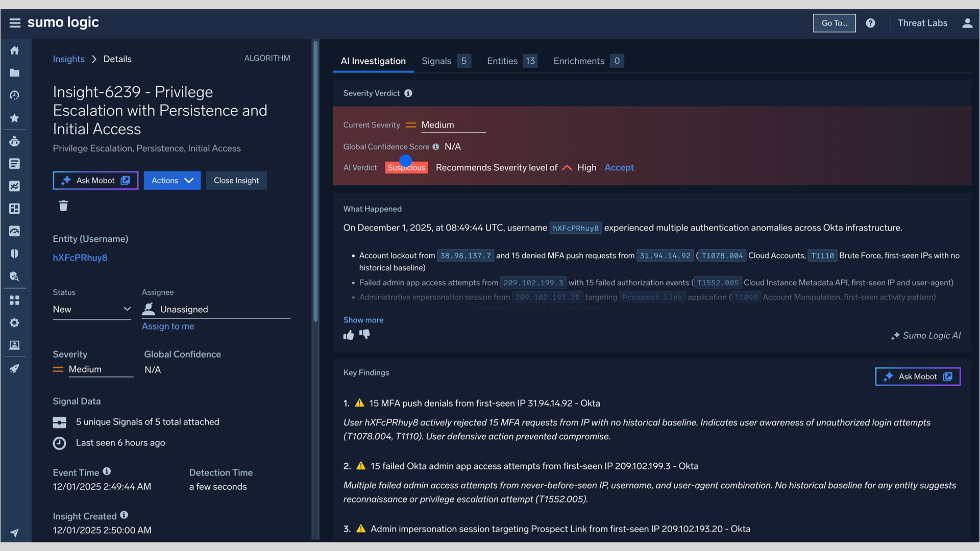Viewport: 980px width, 551px height.
Task: Switch to the Entities tab
Action: click(x=502, y=61)
